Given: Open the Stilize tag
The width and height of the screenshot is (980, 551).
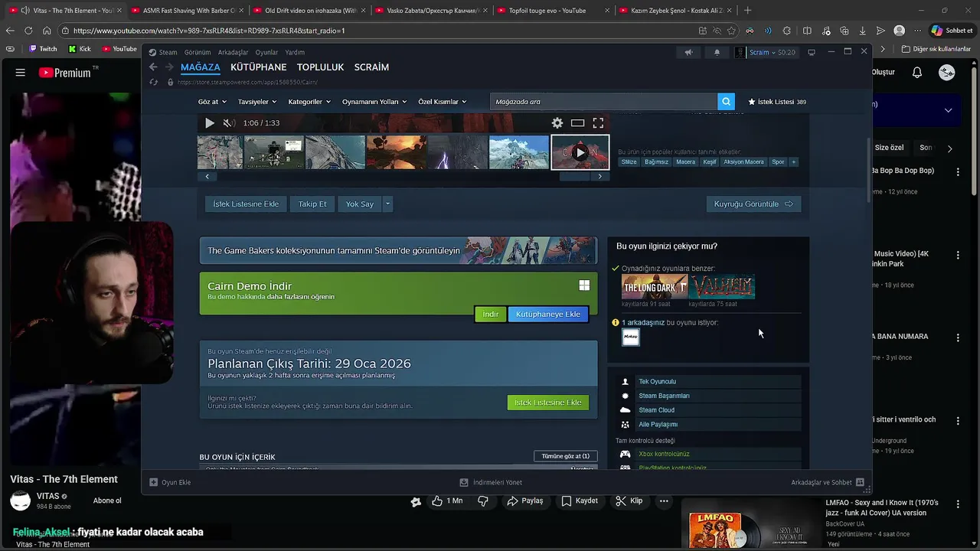Looking at the screenshot, I should (629, 162).
